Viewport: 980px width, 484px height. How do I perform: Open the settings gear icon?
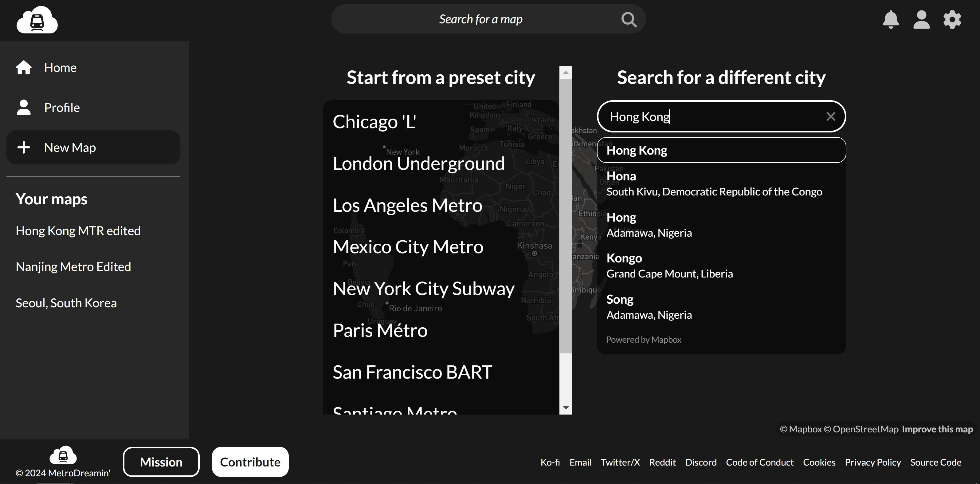point(952,19)
